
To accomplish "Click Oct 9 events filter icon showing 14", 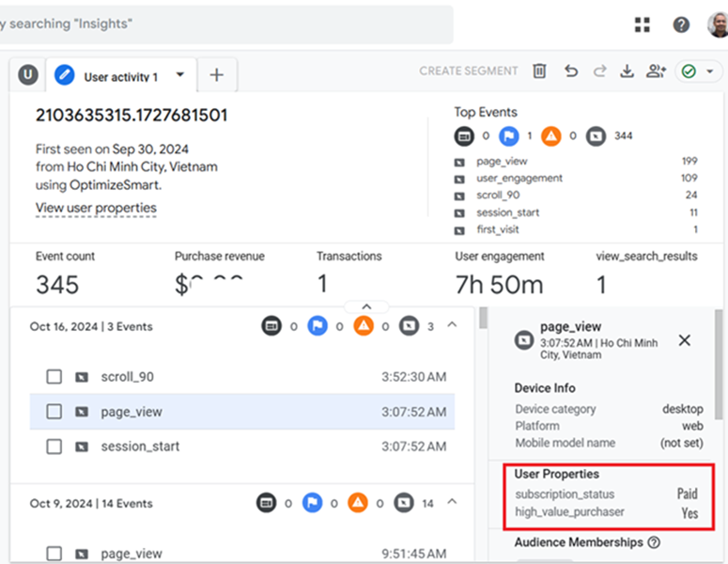I will (404, 503).
